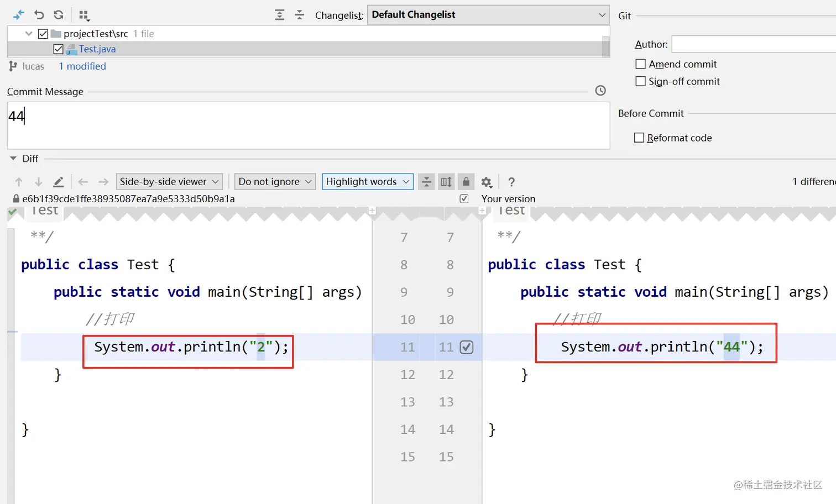The width and height of the screenshot is (836, 504).
Task: Click the 1 file count text
Action: (144, 34)
